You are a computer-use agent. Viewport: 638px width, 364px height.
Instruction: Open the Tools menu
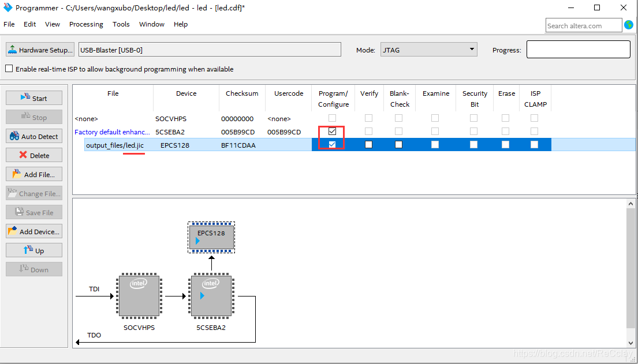[121, 24]
